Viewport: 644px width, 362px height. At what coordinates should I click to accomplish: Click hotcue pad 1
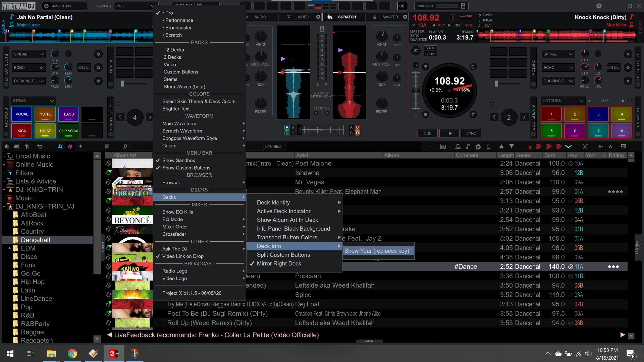click(x=551, y=114)
